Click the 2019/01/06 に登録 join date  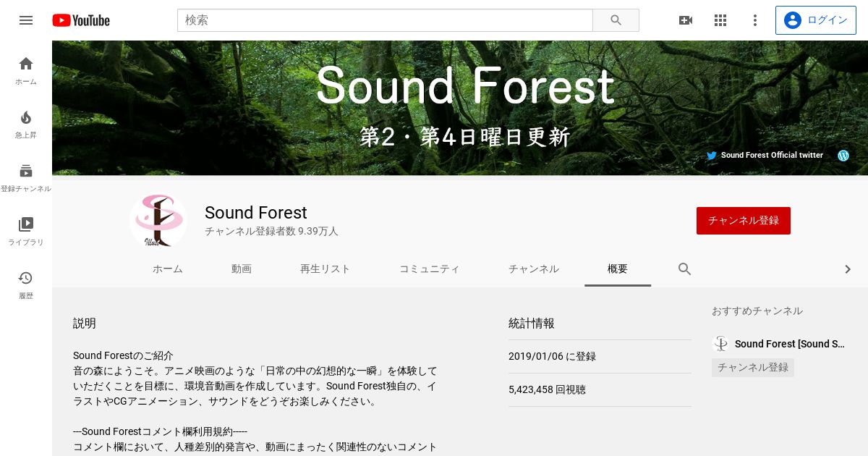tap(553, 357)
